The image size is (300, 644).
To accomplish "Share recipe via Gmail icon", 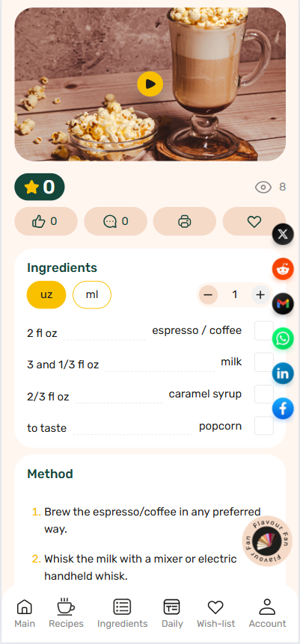I will coord(283,304).
